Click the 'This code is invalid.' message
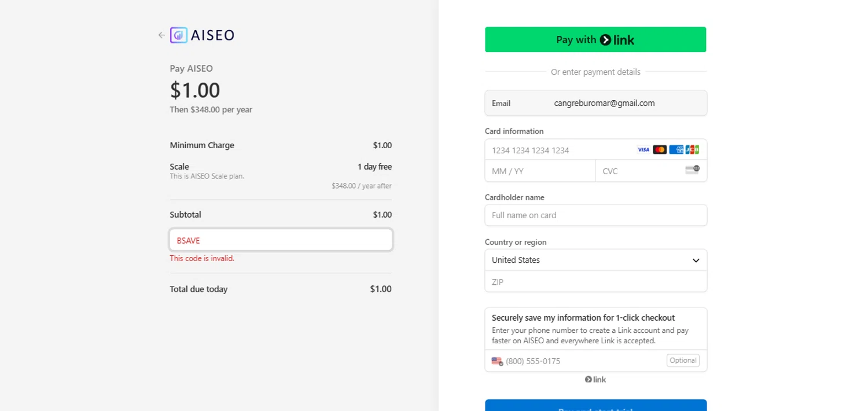This screenshot has height=411, width=868. click(x=202, y=259)
